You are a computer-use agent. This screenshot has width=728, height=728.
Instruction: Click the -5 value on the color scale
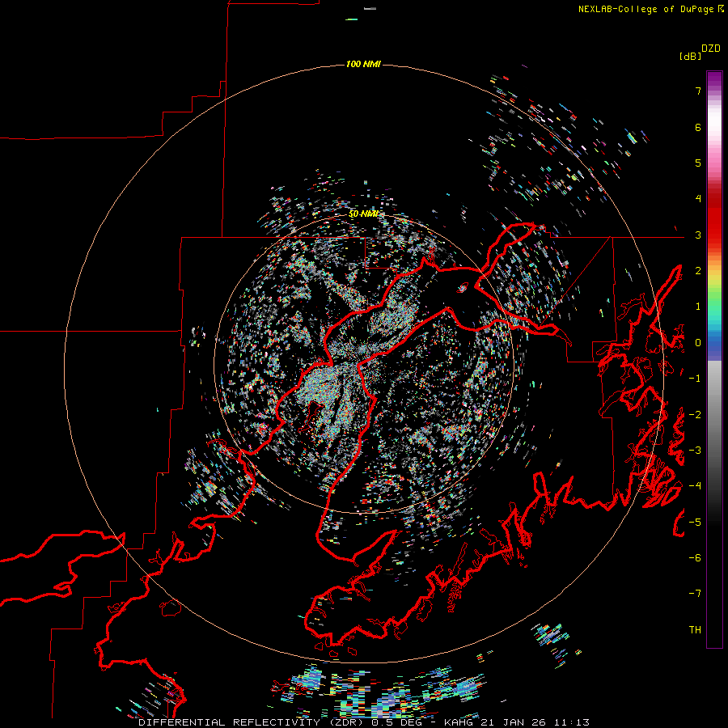[695, 522]
